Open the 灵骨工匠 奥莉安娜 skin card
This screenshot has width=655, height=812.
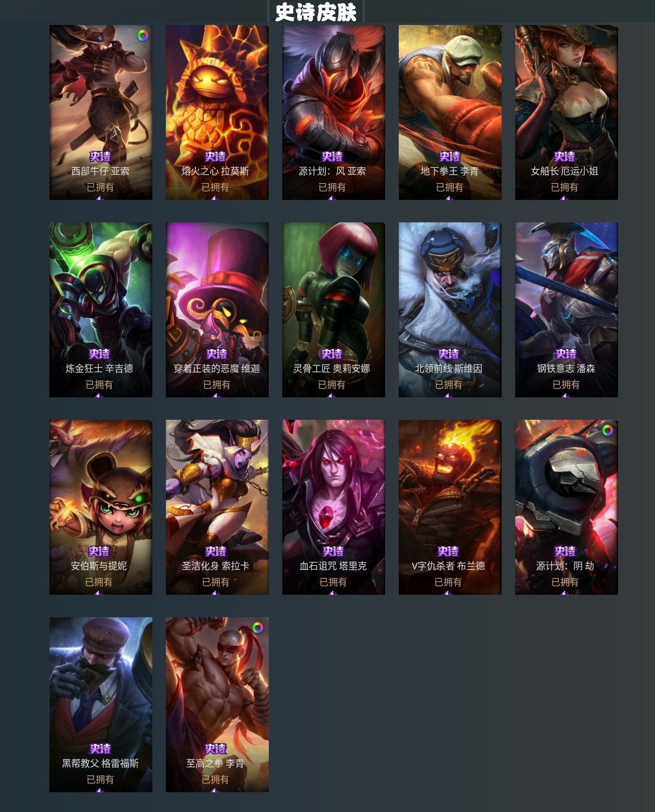click(334, 310)
